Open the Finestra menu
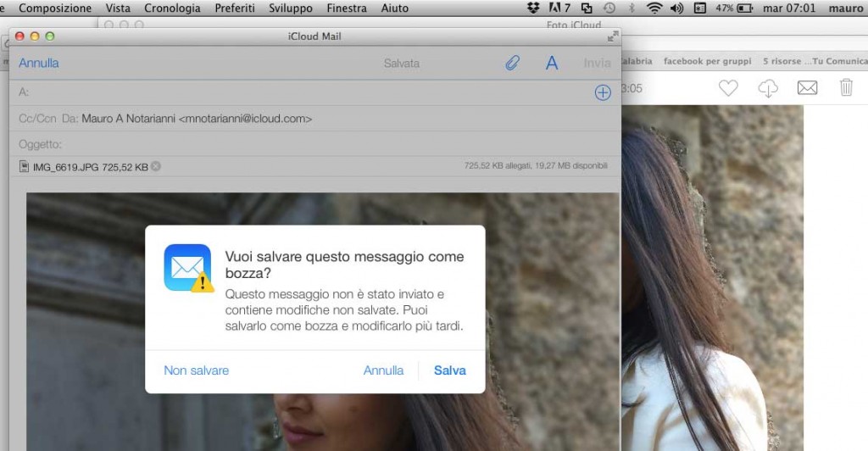 (x=347, y=8)
